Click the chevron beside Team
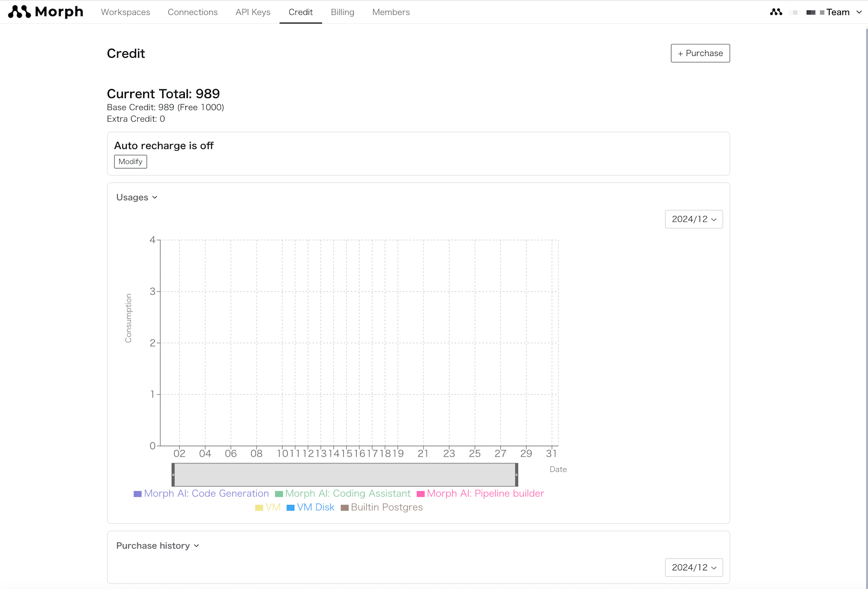This screenshot has height=589, width=868. tap(859, 12)
